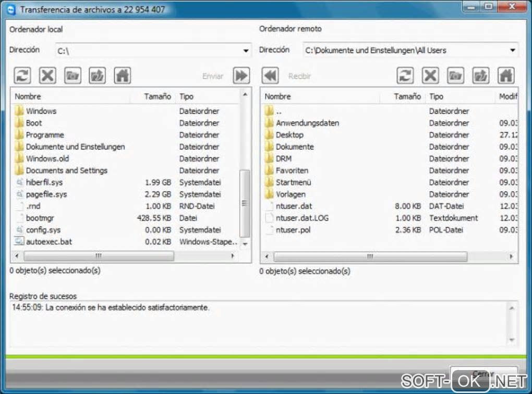Sort remote list by Modif column header
This screenshot has height=394, width=532.
[507, 96]
